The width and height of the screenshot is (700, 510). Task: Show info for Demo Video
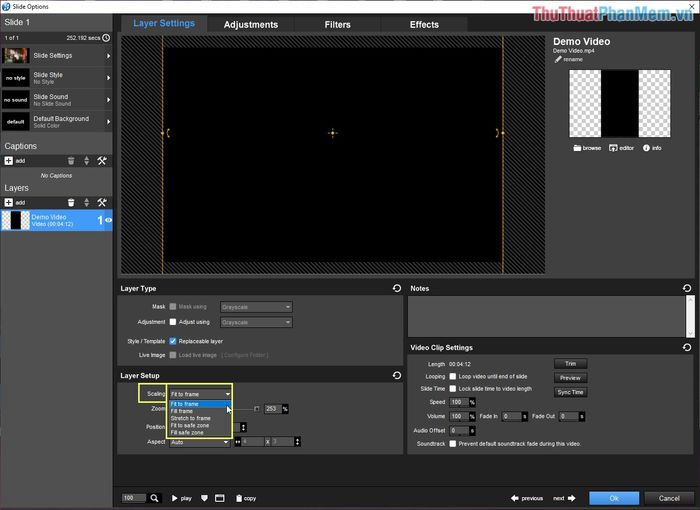[652, 148]
